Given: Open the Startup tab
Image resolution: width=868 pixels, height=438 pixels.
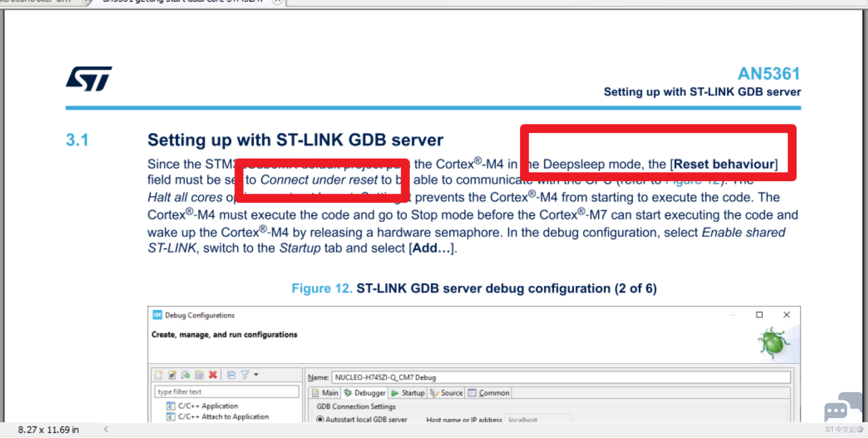Looking at the screenshot, I should (x=407, y=393).
